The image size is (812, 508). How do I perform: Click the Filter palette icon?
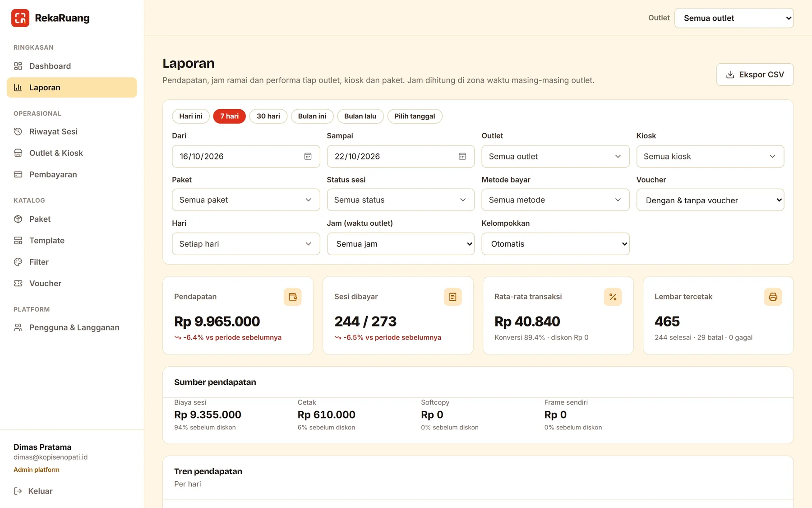[x=18, y=262]
